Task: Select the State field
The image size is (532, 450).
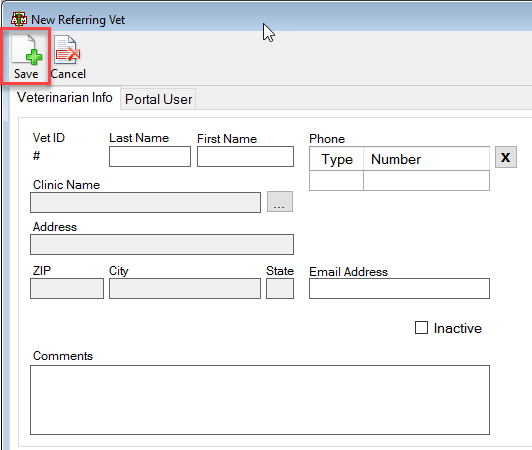Action: (x=280, y=288)
